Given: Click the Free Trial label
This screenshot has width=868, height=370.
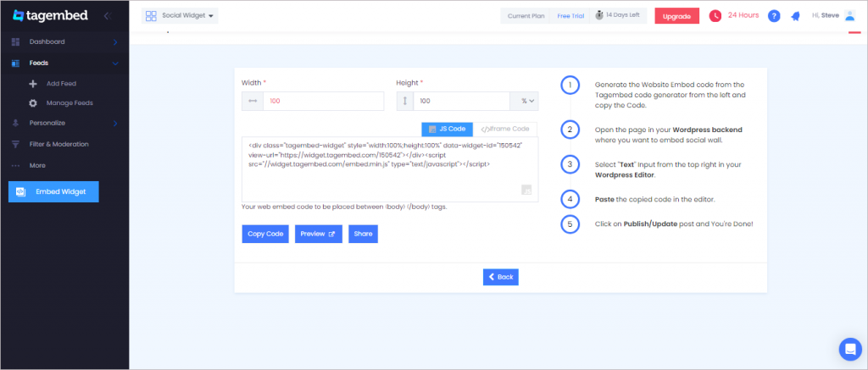Looking at the screenshot, I should click(570, 16).
